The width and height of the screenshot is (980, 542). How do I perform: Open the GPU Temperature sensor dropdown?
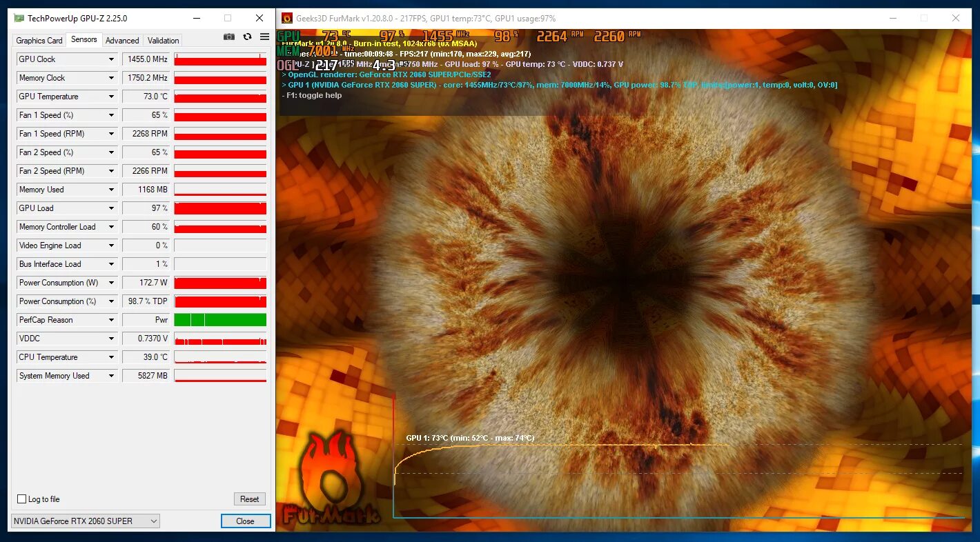pyautogui.click(x=111, y=97)
